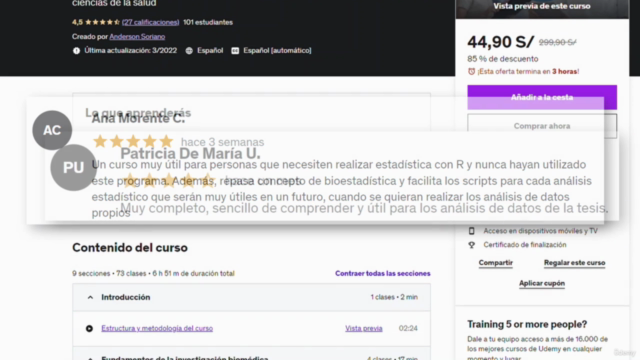Screen dimensions: 640x360
Task: Click the alert icon beside Última actualización
Action: [x=76, y=51]
